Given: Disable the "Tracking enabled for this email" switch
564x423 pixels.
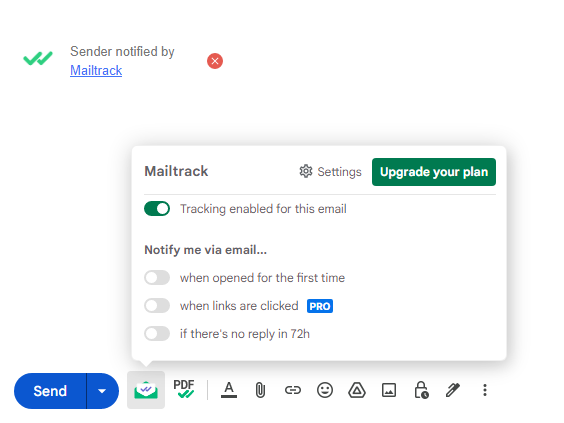Looking at the screenshot, I should point(157,209).
